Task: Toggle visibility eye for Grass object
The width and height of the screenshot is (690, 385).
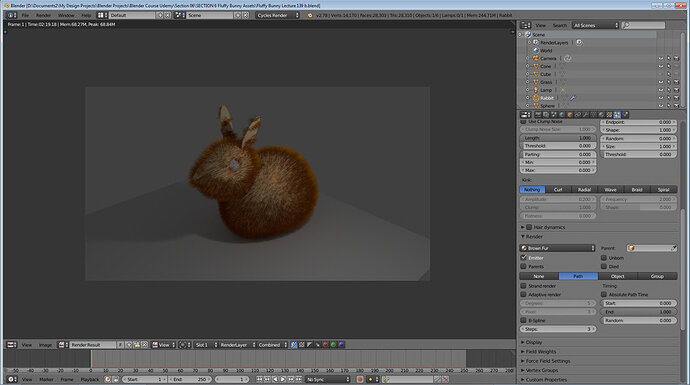Action: pos(661,82)
